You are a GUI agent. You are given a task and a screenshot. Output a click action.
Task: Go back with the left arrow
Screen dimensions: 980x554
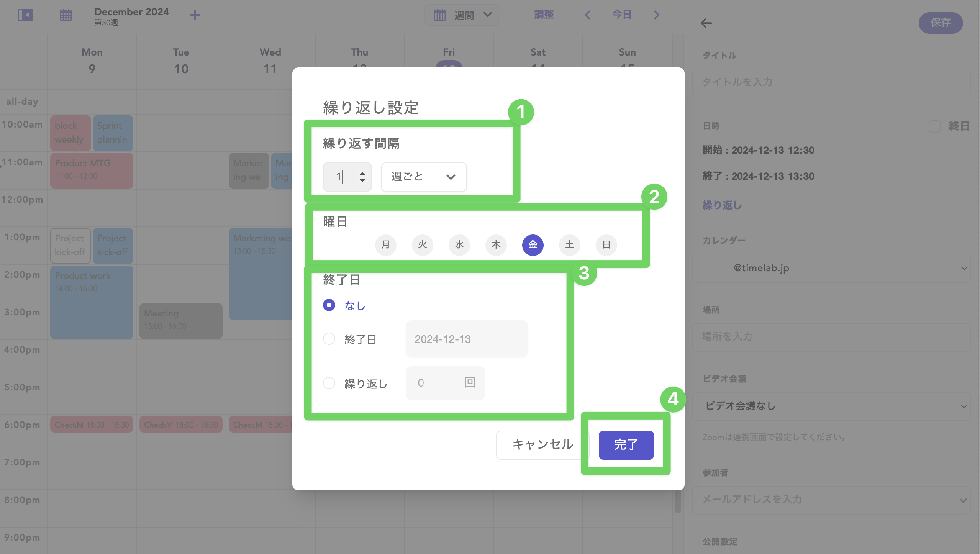point(706,23)
